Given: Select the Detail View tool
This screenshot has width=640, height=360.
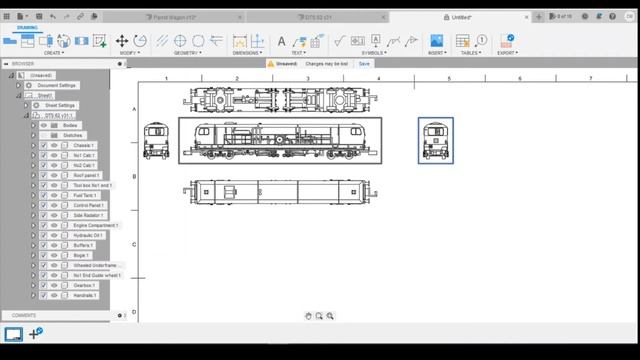Looking at the screenshot, I should pos(64,41).
